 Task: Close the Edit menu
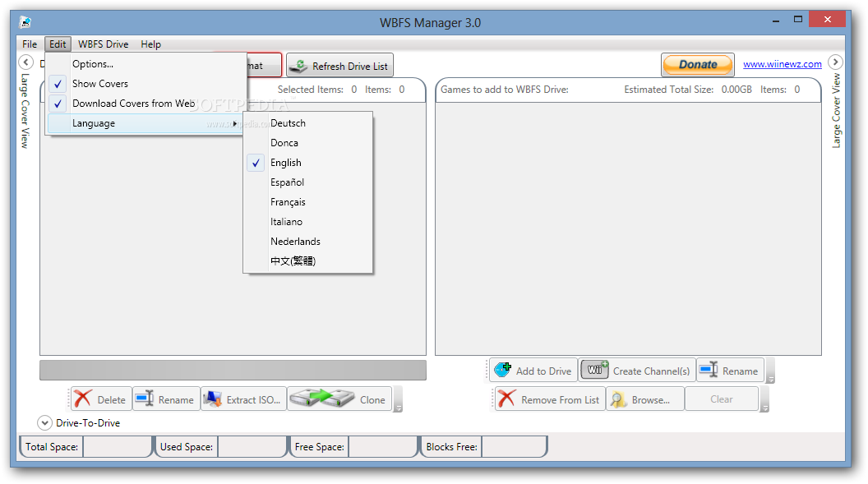tap(58, 44)
